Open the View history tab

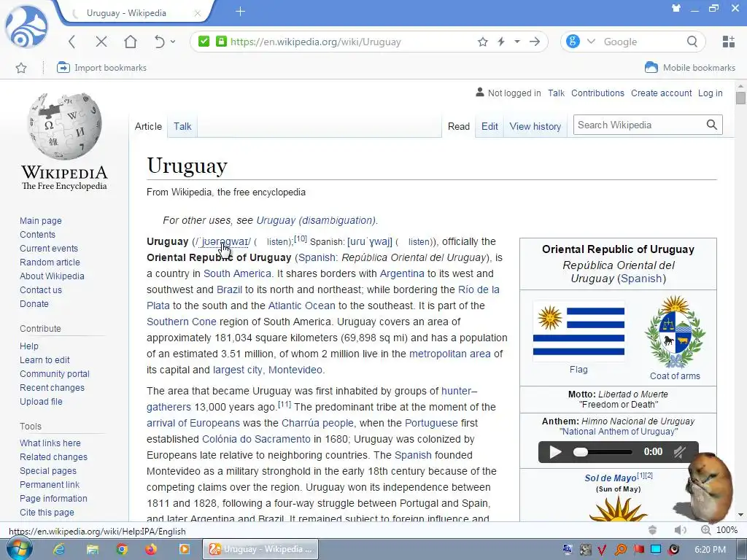point(535,126)
